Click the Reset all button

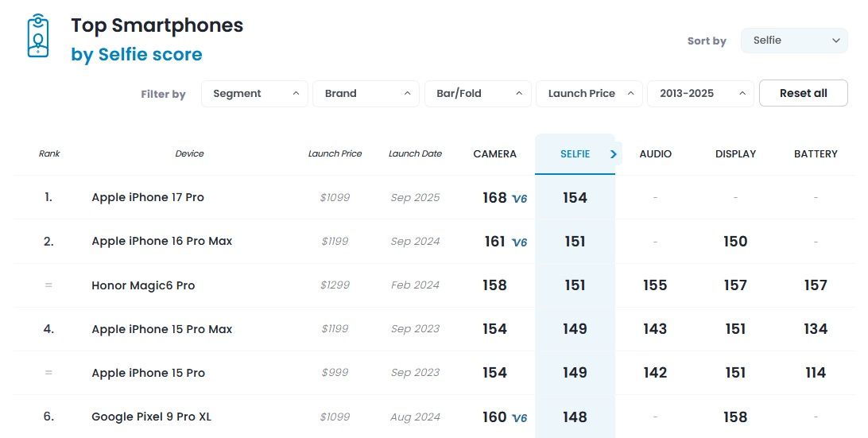pos(804,93)
